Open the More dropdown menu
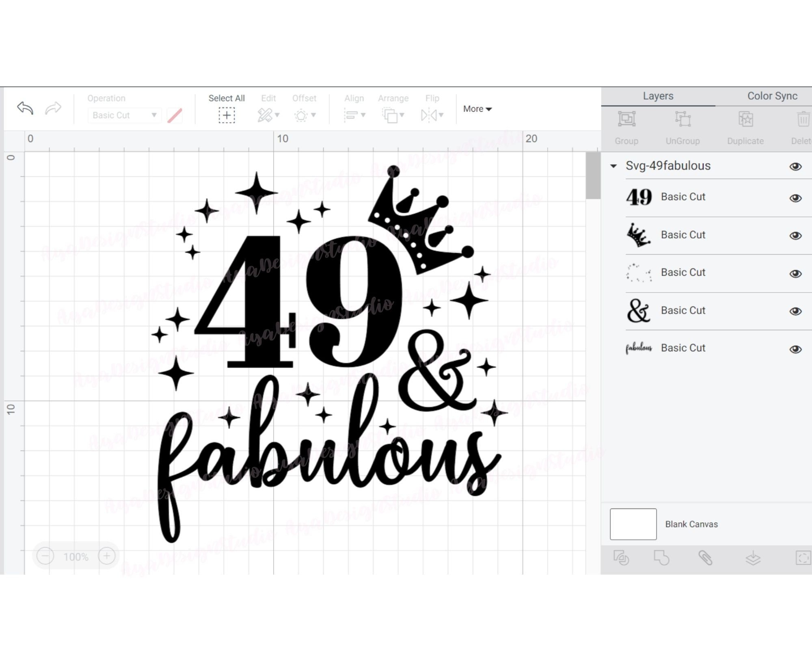This screenshot has width=812, height=658. (x=477, y=109)
